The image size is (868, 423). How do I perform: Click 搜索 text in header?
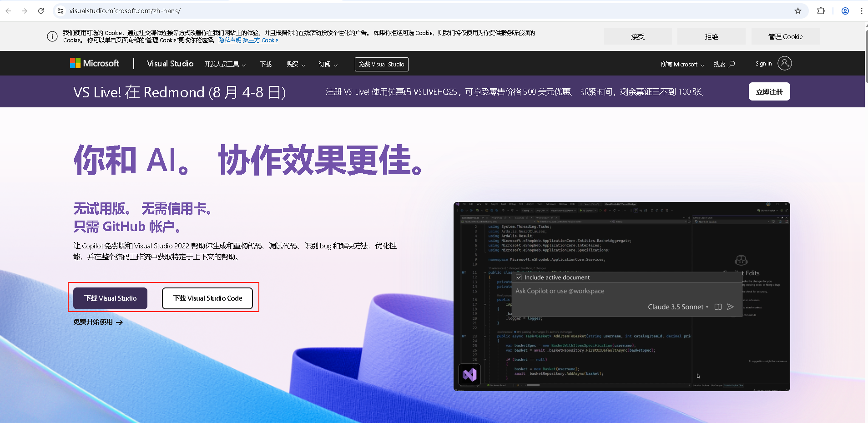coord(719,64)
